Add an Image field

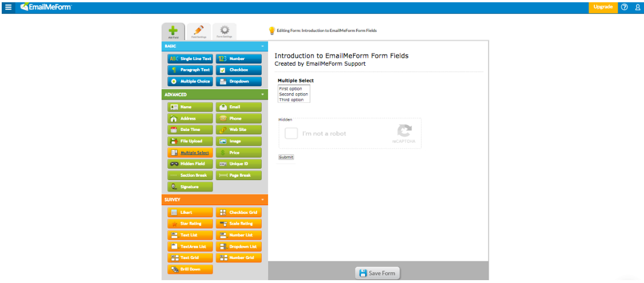(x=239, y=141)
